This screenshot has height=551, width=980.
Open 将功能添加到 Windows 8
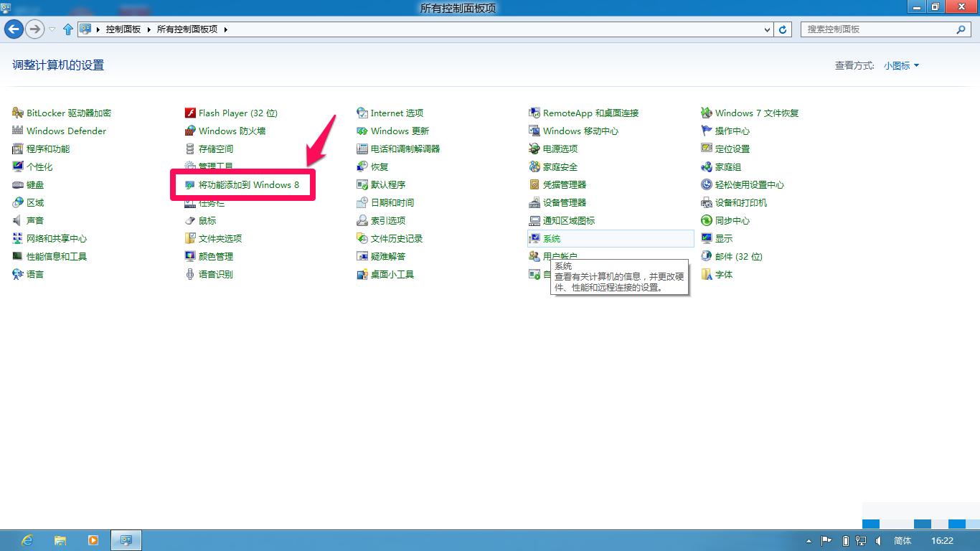(248, 184)
